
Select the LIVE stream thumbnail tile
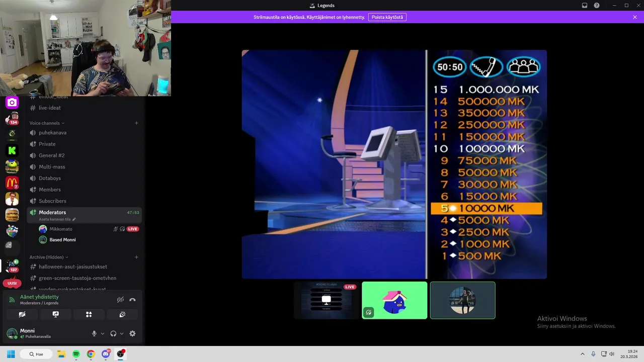click(327, 300)
